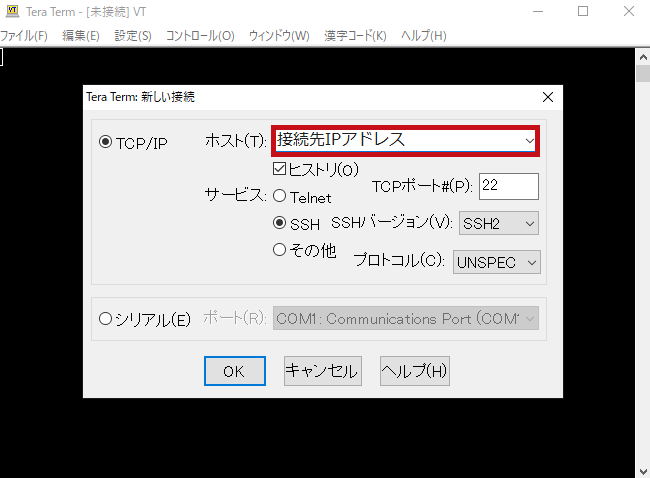Image resolution: width=650 pixels, height=478 pixels.
Task: Open the 漢字コード(K) menu
Action: click(355, 36)
